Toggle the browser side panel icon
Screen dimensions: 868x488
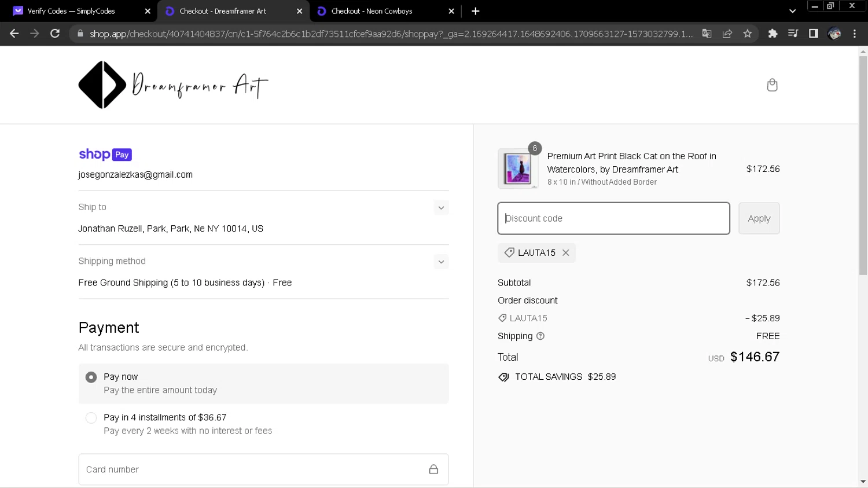[814, 34]
